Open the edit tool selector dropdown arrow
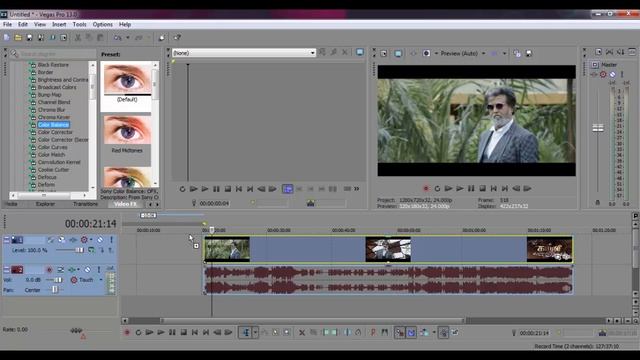This screenshot has width=640, height=360. (x=255, y=333)
